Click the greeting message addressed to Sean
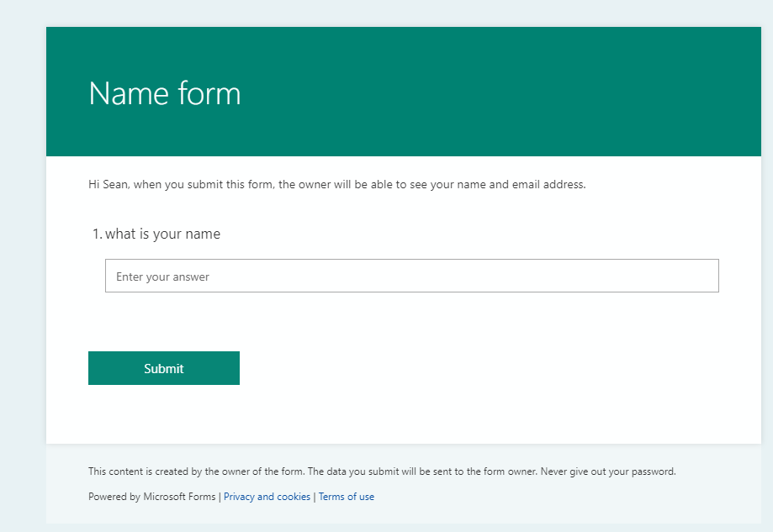This screenshot has height=532, width=773. [336, 184]
